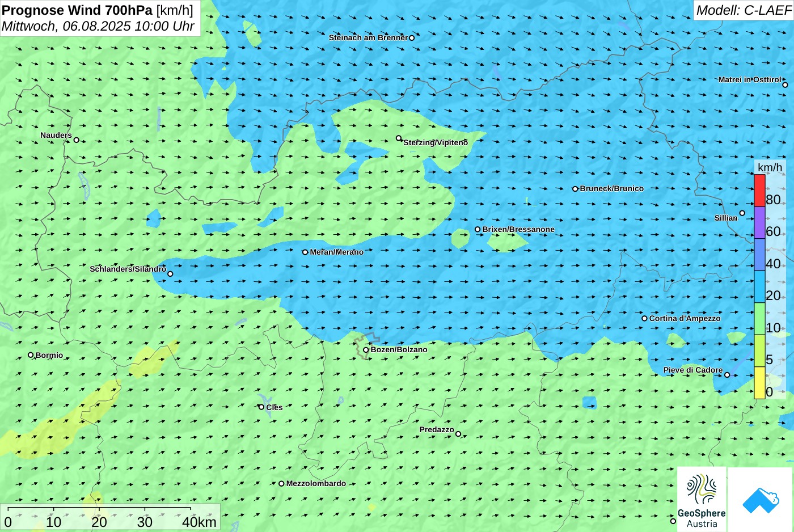Image resolution: width=794 pixels, height=532 pixels.
Task: Click the Bozen/Bolzano location marker
Action: pos(366,350)
